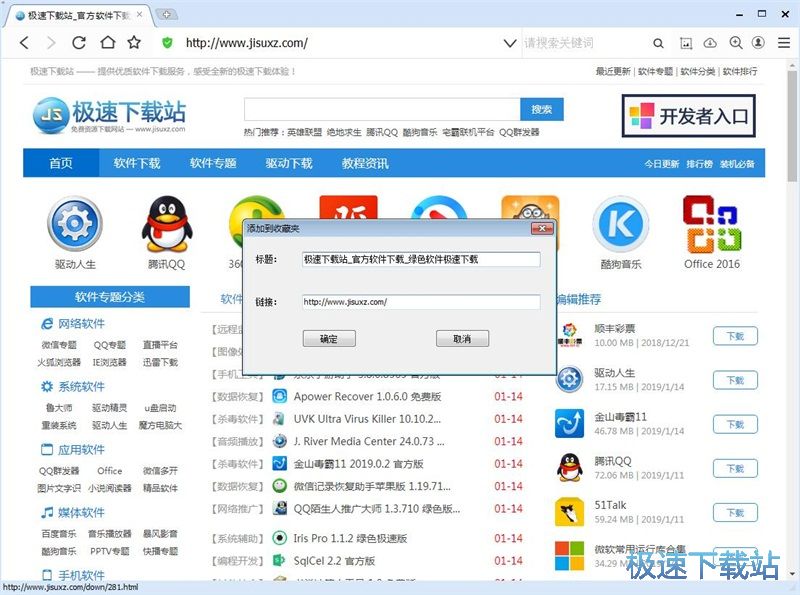Image resolution: width=800 pixels, height=595 pixels.
Task: Click the 下载 button for 驱动人生
Action: point(735,380)
